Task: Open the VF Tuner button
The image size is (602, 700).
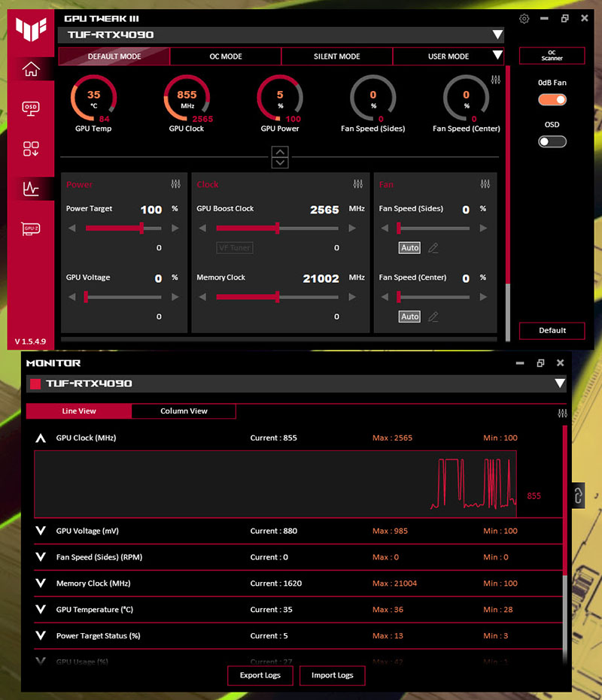Action: click(235, 248)
